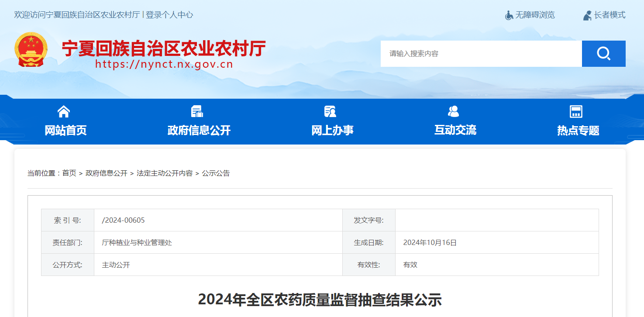Open the 互动交流 menu item

455,130
